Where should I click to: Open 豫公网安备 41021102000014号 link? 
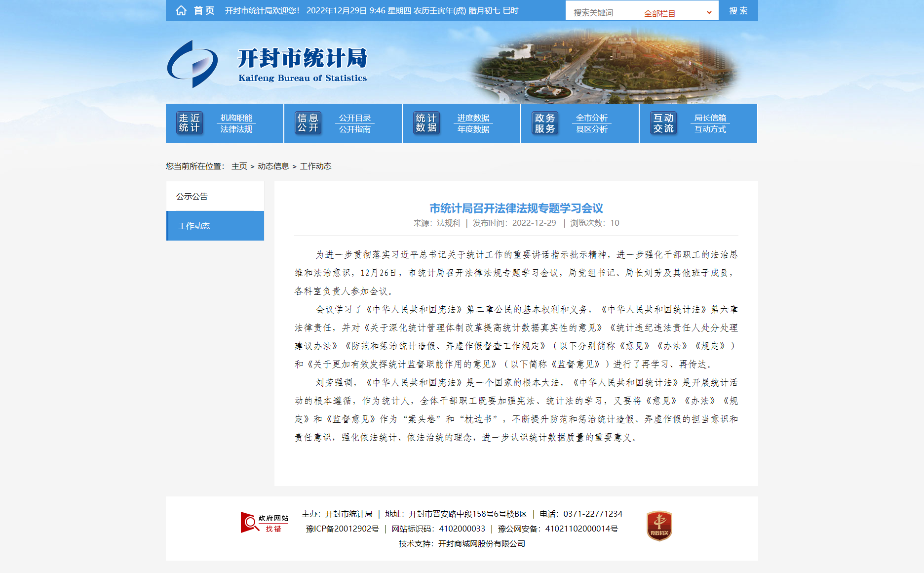(558, 529)
